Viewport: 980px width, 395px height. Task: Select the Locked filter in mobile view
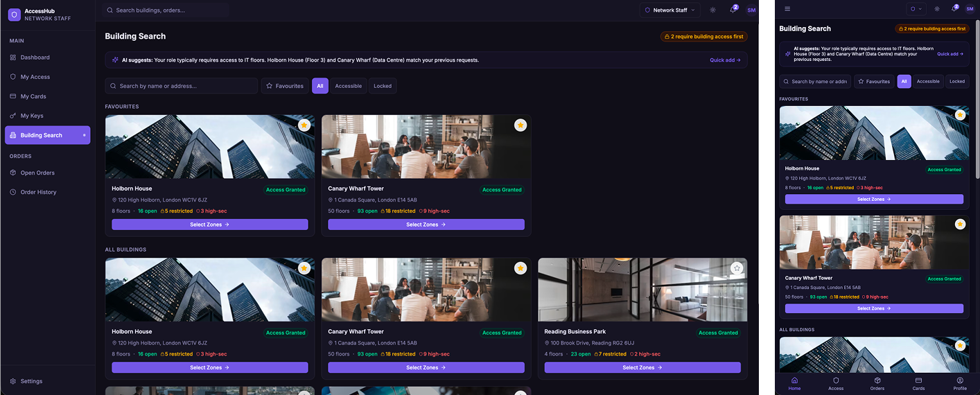click(957, 81)
